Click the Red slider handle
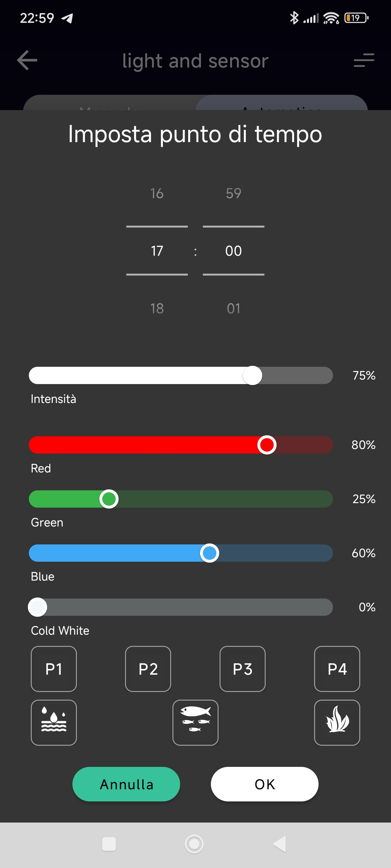Image resolution: width=391 pixels, height=868 pixels. pos(267,445)
